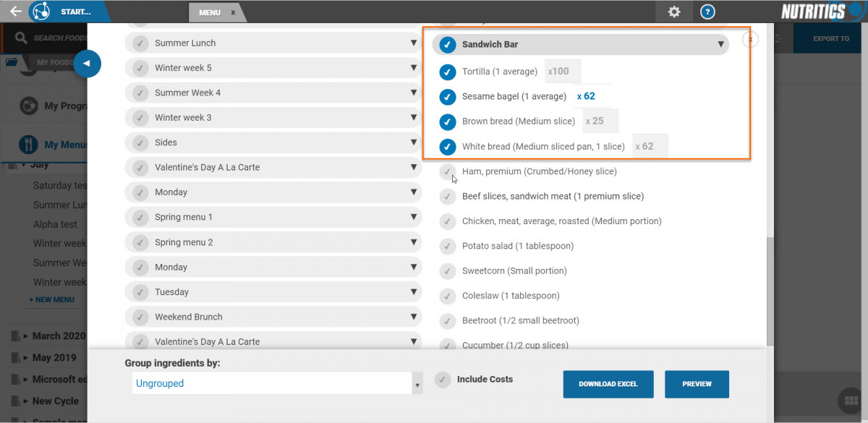The image size is (868, 423).
Task: Uncheck Tortilla (1 average)
Action: click(448, 72)
